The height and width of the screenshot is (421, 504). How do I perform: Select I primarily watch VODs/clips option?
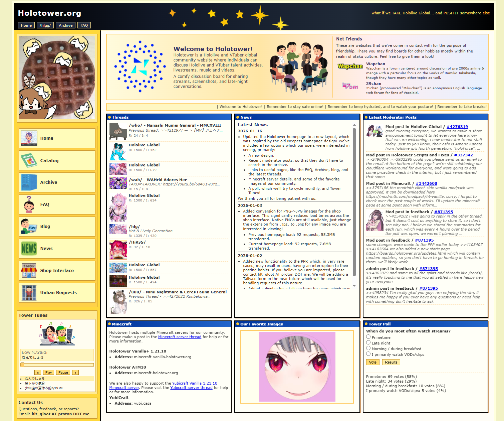point(368,354)
